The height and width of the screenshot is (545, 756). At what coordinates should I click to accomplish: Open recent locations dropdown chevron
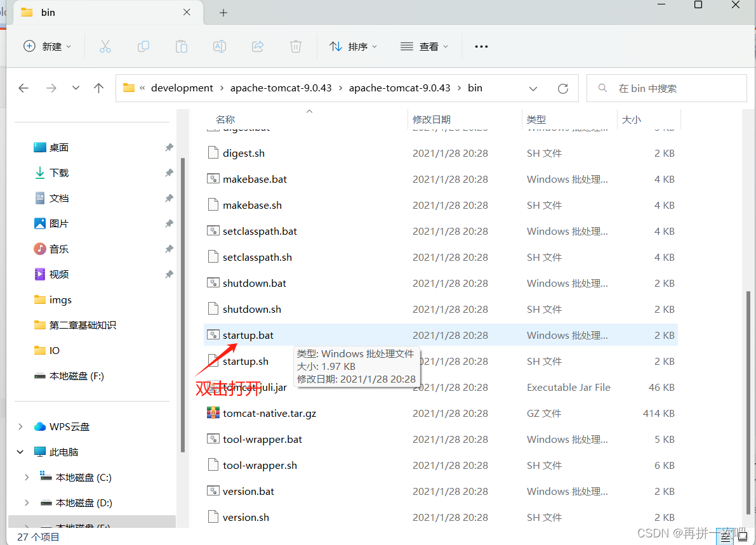click(x=76, y=88)
